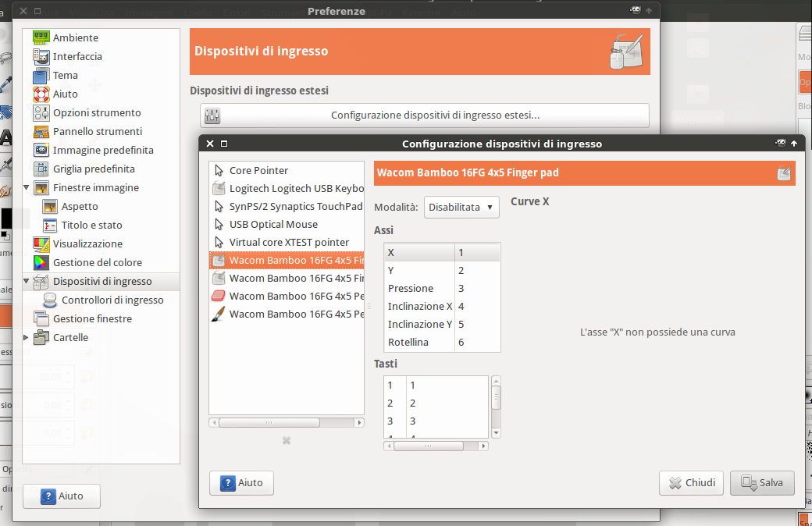Open the Aiuto lifebuoy icon in the sidebar
This screenshot has width=812, height=526.
pos(41,94)
